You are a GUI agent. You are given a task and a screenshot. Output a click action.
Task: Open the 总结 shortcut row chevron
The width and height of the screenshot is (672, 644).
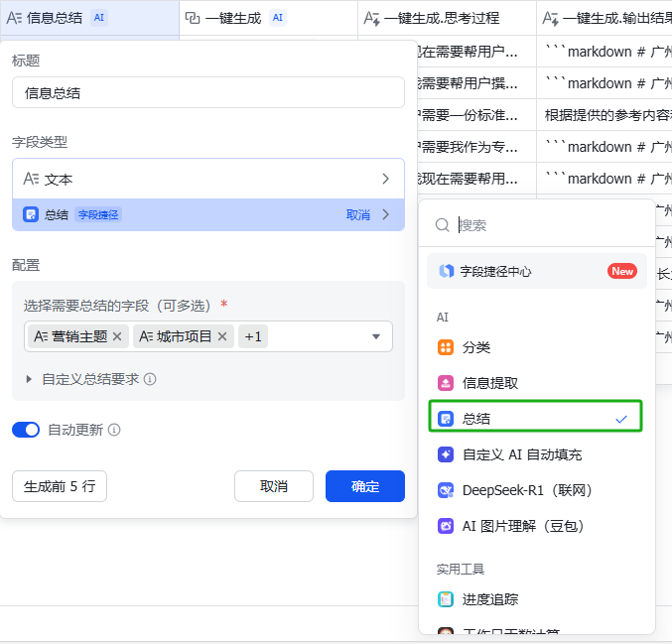pos(386,214)
